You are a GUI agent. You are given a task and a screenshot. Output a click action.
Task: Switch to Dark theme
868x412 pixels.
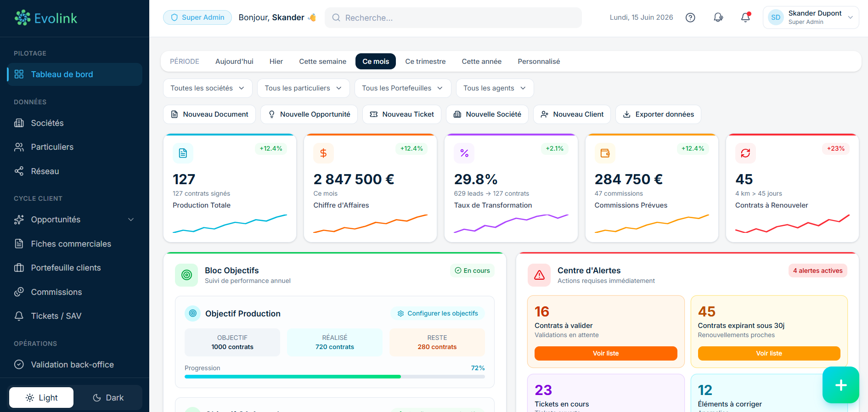[x=108, y=397]
